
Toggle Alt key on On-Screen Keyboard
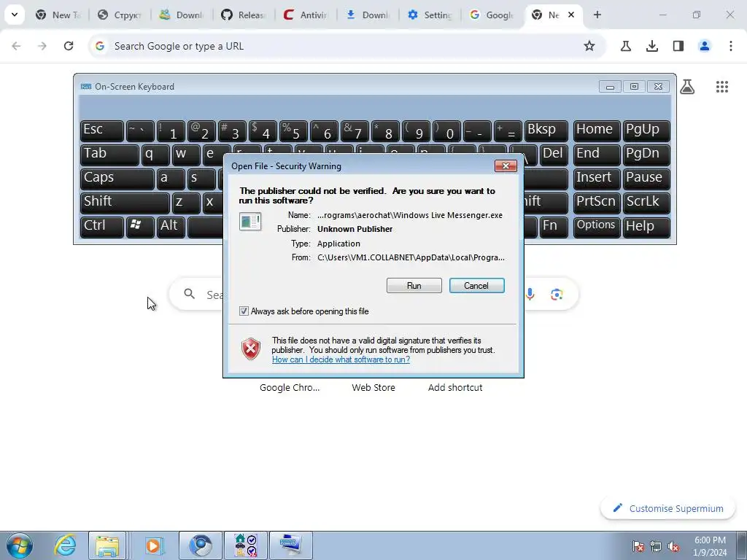coord(171,227)
